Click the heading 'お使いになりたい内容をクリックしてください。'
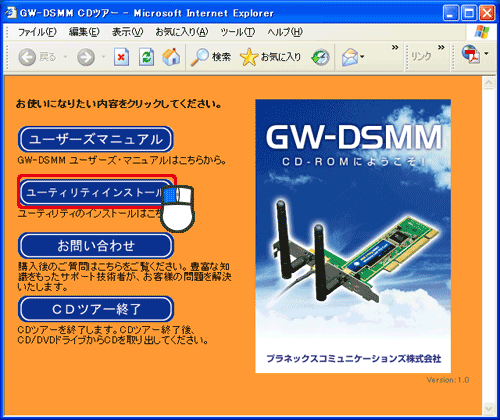 [119, 104]
